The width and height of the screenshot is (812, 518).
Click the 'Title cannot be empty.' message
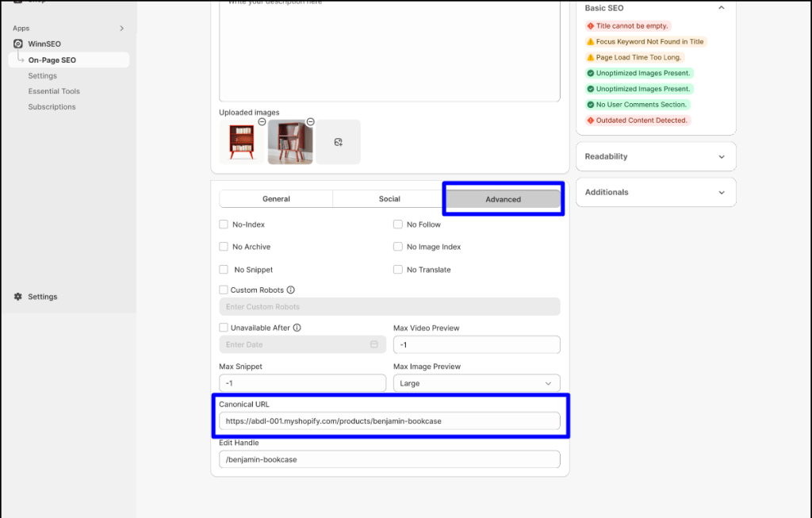[632, 26]
